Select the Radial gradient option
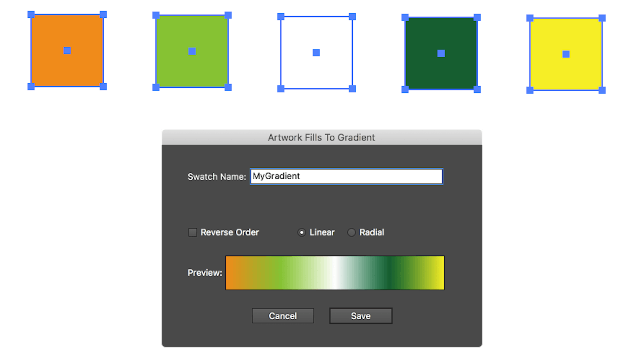This screenshot has height=358, width=644. pos(351,232)
